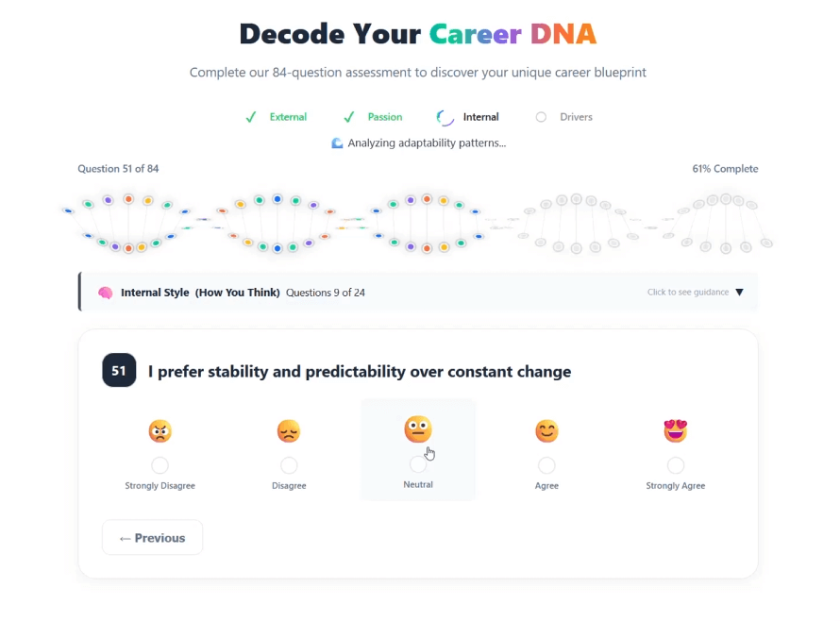
Task: Expand guidance with the down arrow
Action: pos(739,293)
